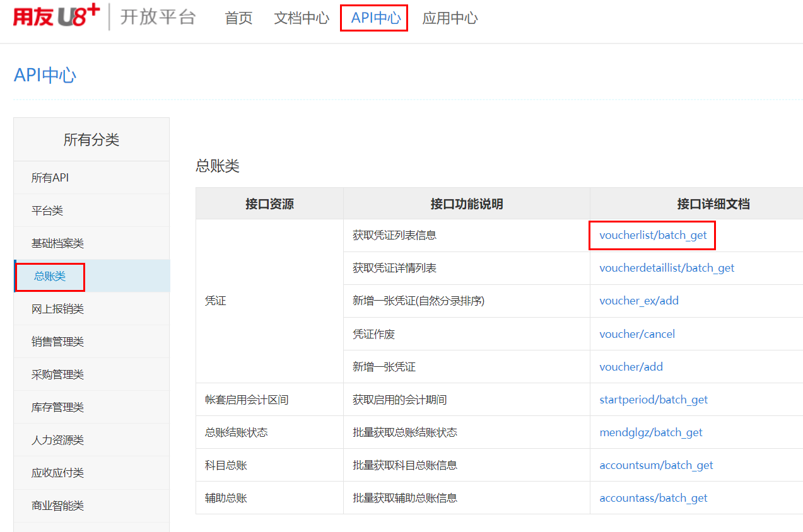Click the mendglgz/batch_get link
The height and width of the screenshot is (532, 803).
[x=651, y=432]
